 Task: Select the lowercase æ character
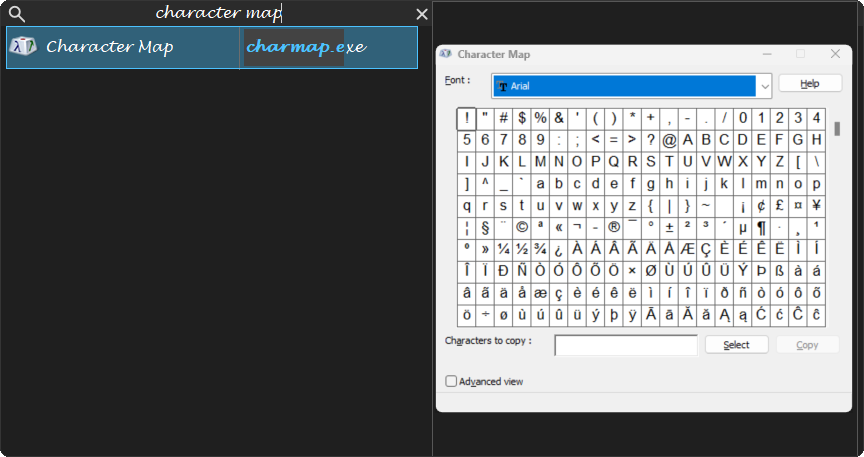tap(541, 293)
